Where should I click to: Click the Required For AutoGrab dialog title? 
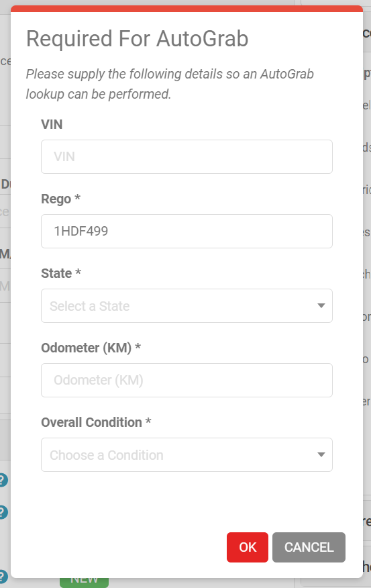[137, 39]
